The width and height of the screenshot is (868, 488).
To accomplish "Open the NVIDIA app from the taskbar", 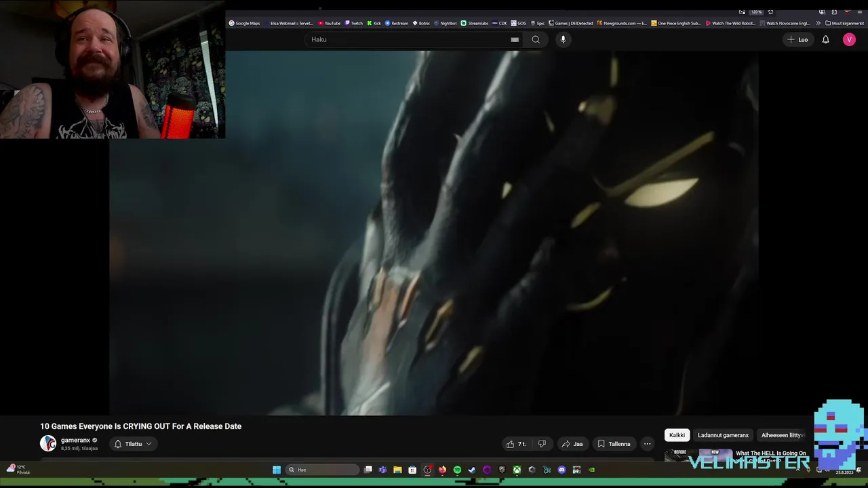I will coord(591,470).
